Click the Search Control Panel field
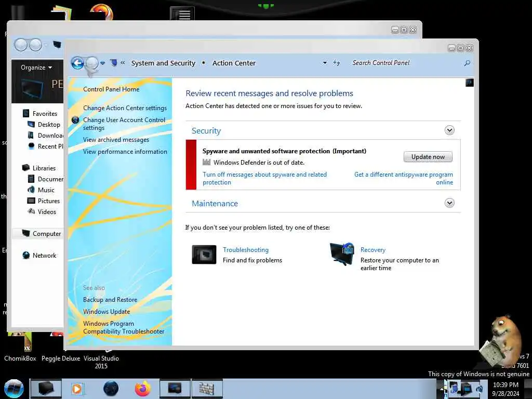The image size is (532, 399). (405, 63)
